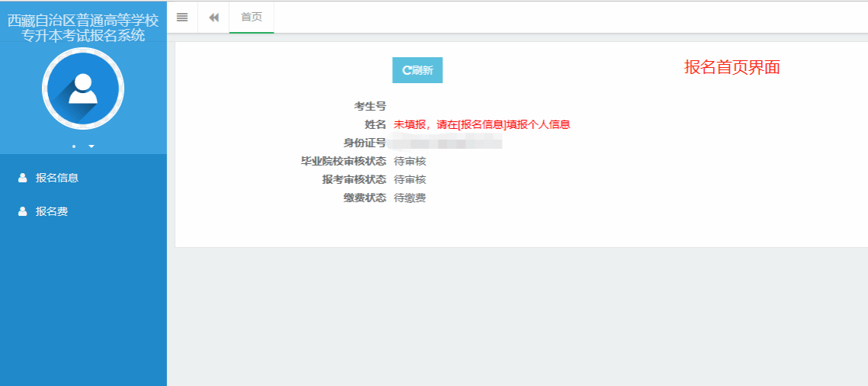Screen dimensions: 868x386
Task: Click the double left arrow tab-scroll icon
Action: tap(214, 17)
